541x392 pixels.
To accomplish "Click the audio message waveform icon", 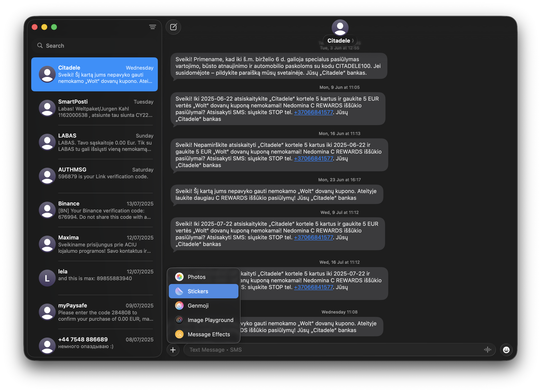I will (x=487, y=350).
